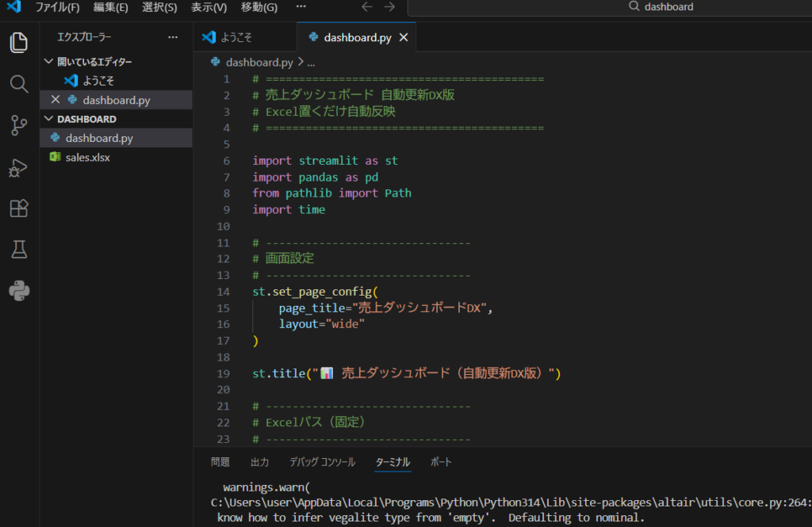Open the Run and Debug view
812x527 pixels.
point(19,167)
